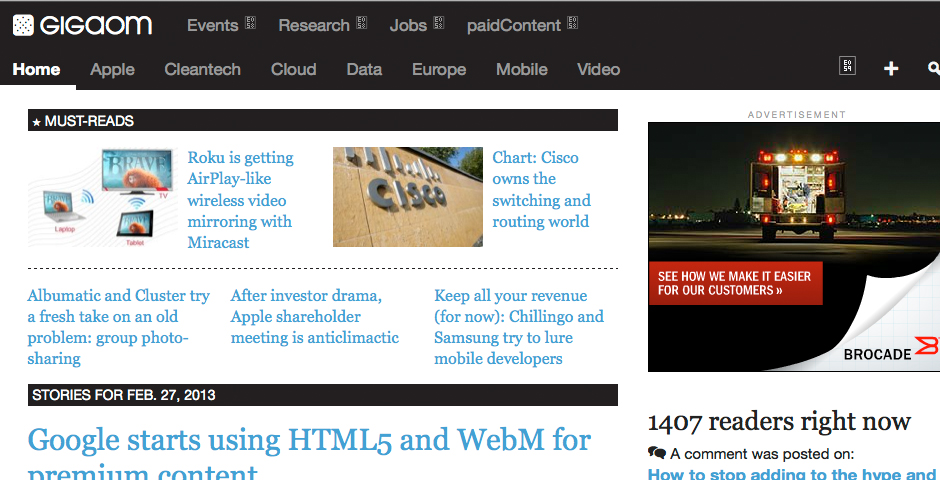
Task: Expand the glyph next to paidContent
Action: point(573,23)
